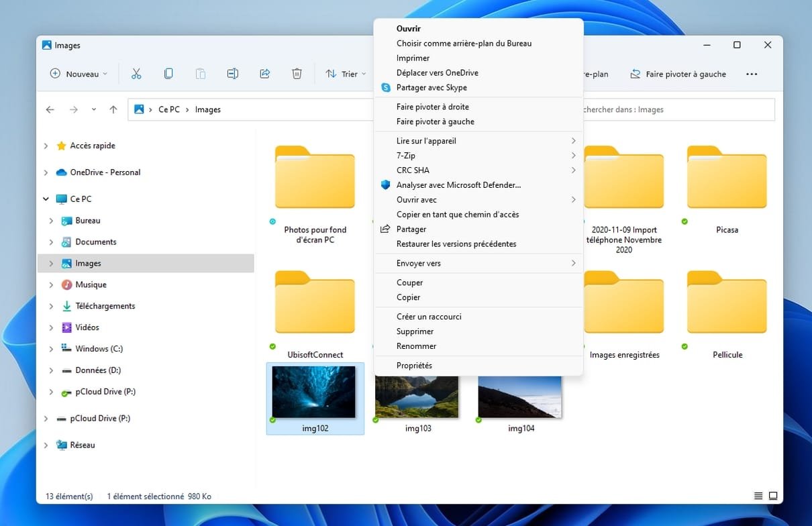Select Déplacer vers OneDrive

coord(478,73)
